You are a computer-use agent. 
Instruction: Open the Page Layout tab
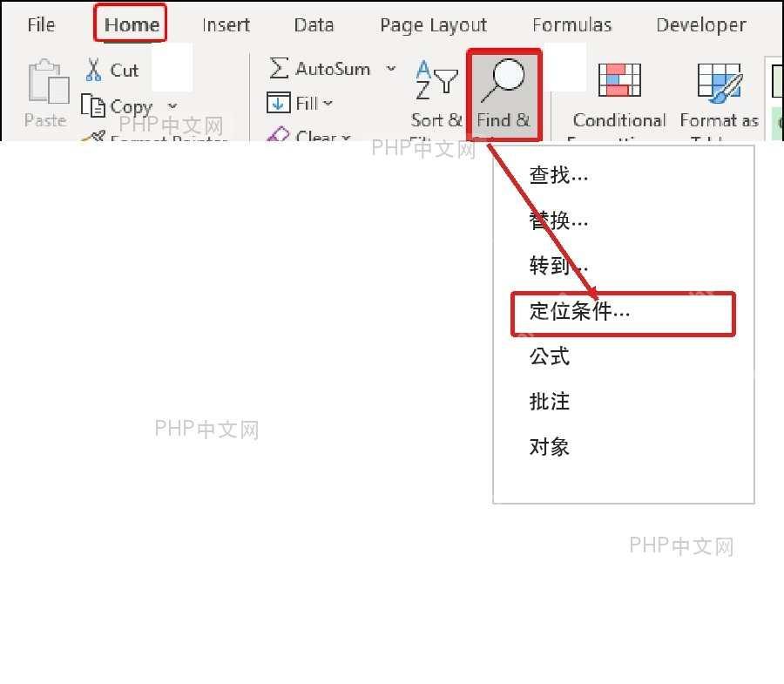[433, 25]
